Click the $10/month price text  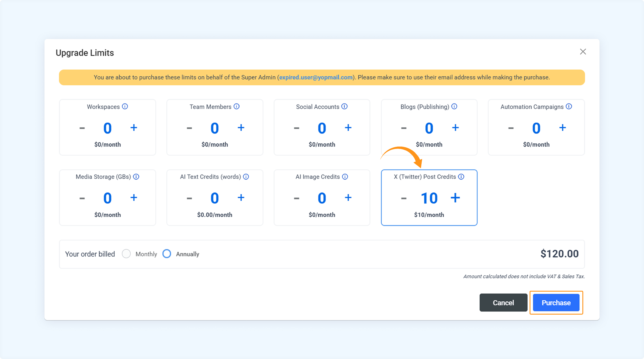429,215
